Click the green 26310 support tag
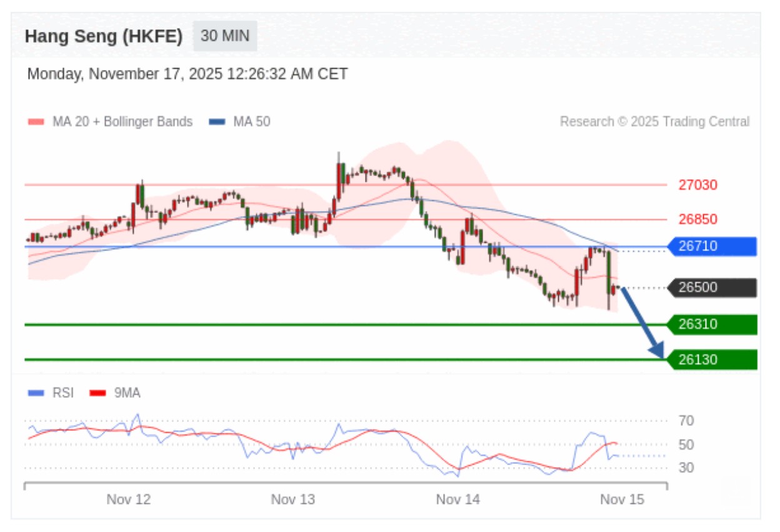This screenshot has height=532, width=780. click(712, 325)
